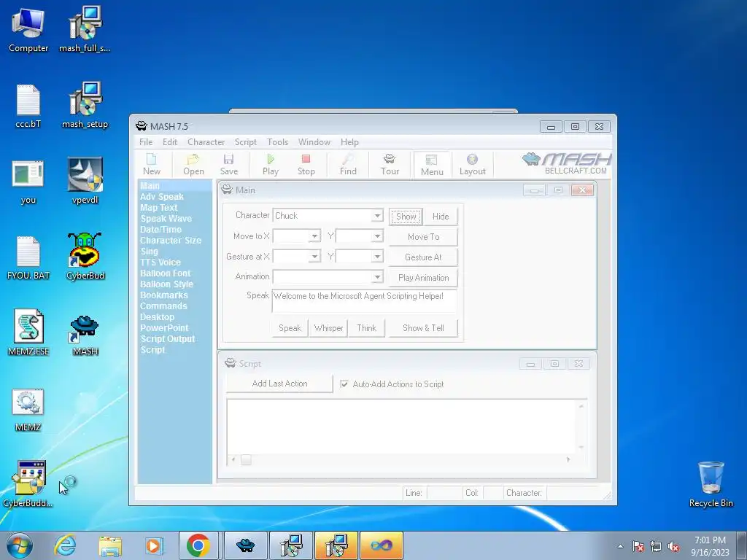Click the Move To button
The height and width of the screenshot is (560, 747).
(424, 237)
